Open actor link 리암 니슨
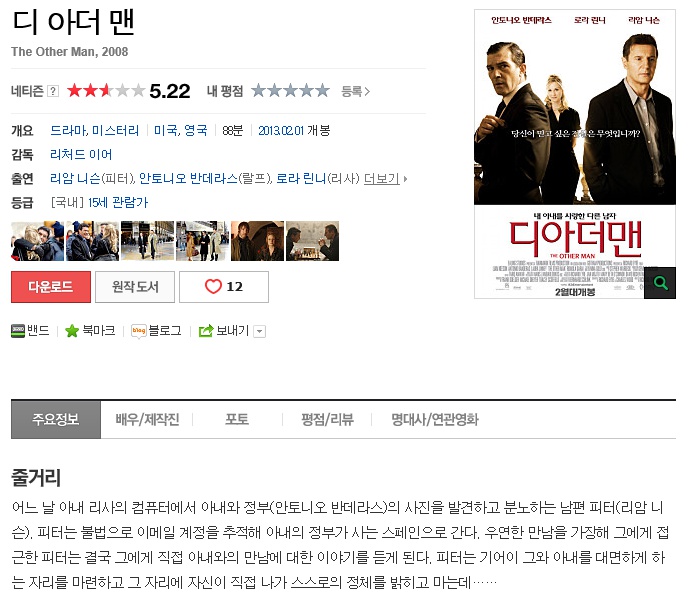Image resolution: width=691 pixels, height=616 pixels. (75, 178)
